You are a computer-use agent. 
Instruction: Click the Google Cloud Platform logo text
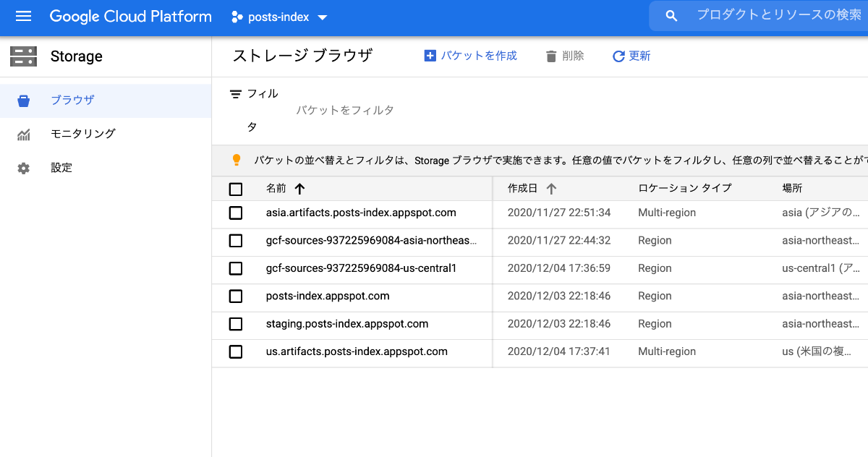[131, 17]
